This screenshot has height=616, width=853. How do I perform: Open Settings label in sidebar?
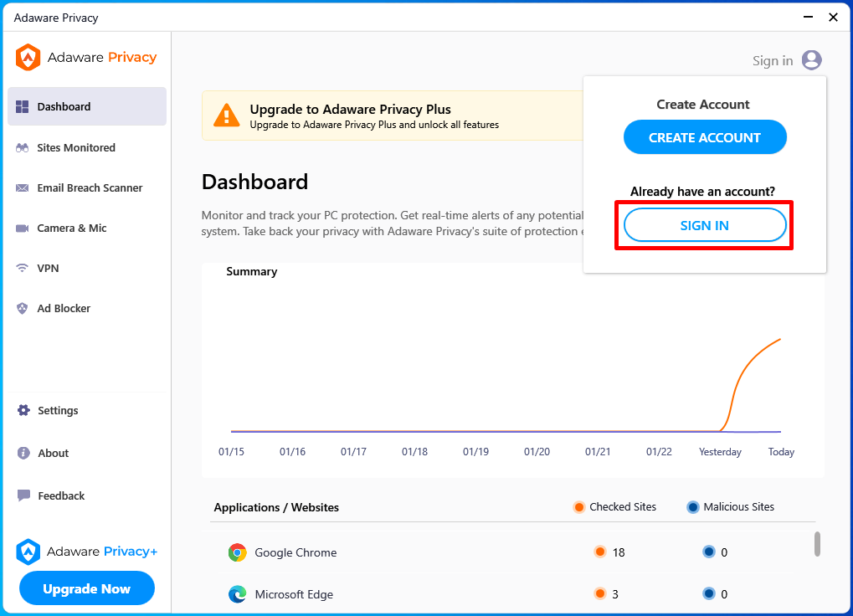(x=58, y=410)
